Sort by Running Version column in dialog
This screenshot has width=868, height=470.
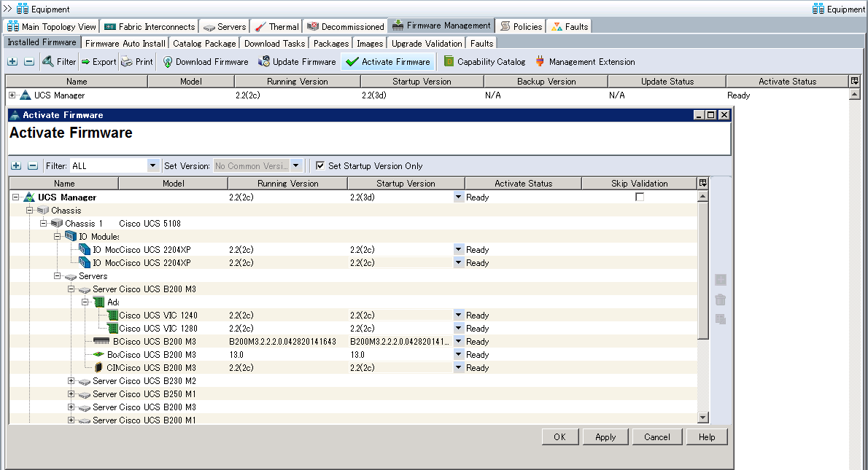coord(288,183)
